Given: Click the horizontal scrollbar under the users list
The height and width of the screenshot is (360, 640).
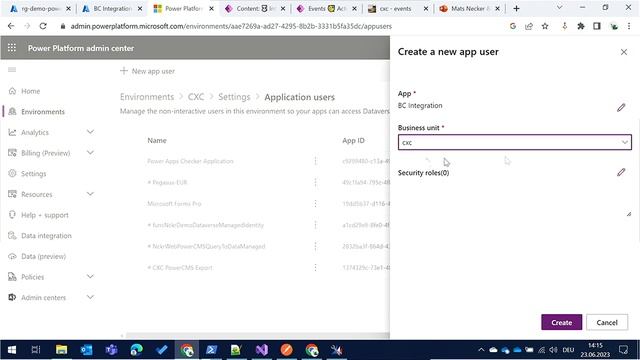Looking at the screenshot, I should [x=257, y=336].
